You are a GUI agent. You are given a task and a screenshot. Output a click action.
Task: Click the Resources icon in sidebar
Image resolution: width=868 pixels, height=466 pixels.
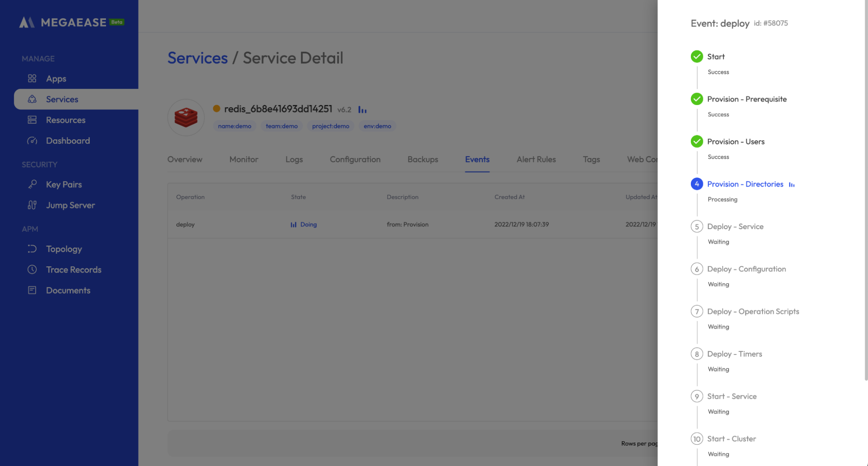pos(32,120)
